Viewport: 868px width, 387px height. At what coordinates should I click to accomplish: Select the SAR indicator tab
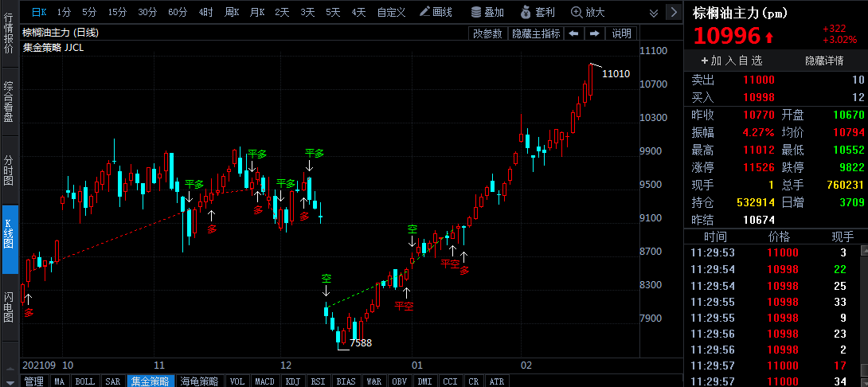pos(112,381)
